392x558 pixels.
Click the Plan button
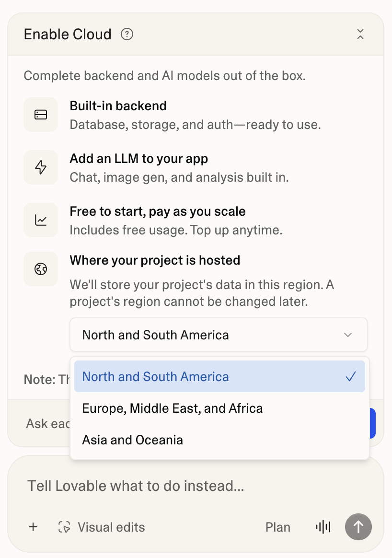(x=278, y=527)
